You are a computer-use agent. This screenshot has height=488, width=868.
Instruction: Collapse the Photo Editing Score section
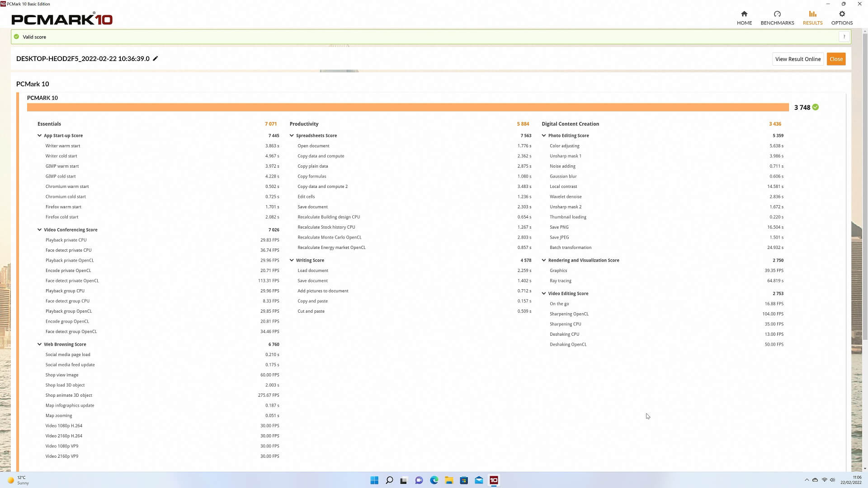(x=544, y=136)
